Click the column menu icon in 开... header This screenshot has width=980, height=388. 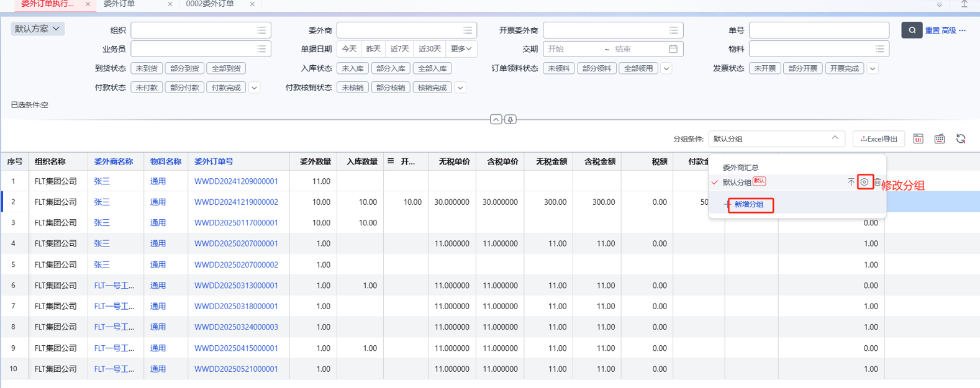[x=391, y=161]
